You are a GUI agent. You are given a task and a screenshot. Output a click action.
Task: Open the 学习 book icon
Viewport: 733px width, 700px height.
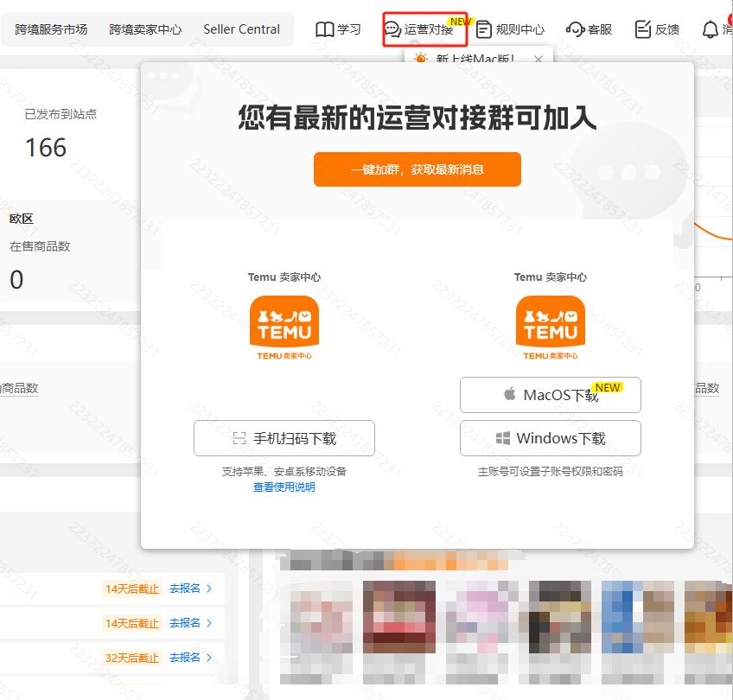coord(324,29)
